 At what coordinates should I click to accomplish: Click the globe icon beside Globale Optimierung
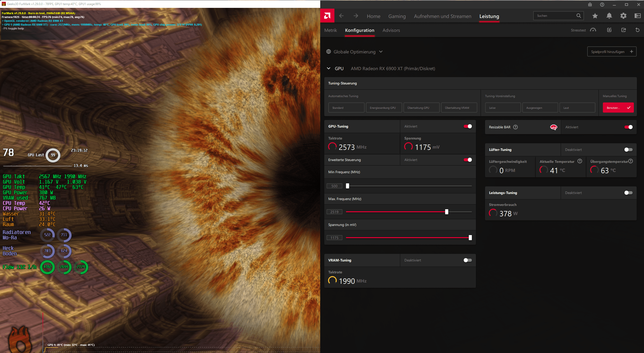click(x=329, y=51)
